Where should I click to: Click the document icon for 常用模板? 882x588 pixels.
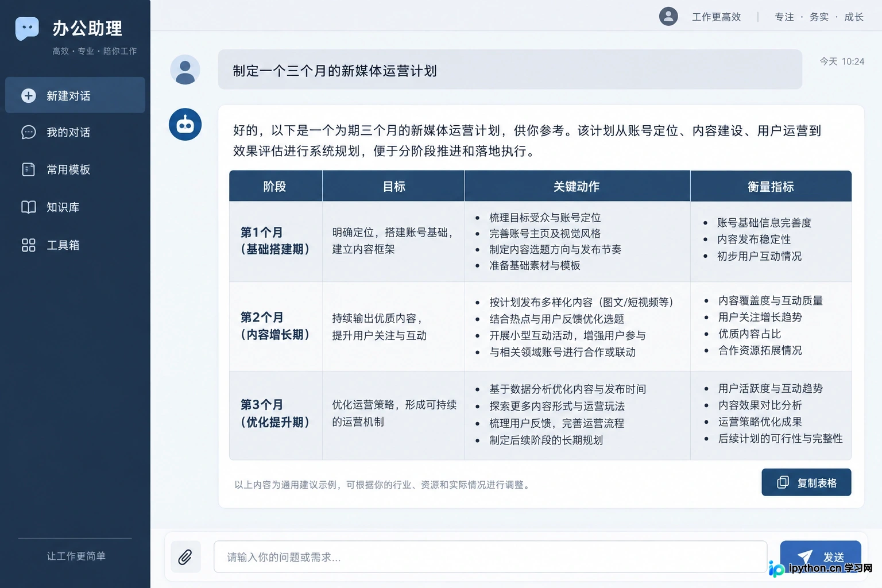coord(29,169)
